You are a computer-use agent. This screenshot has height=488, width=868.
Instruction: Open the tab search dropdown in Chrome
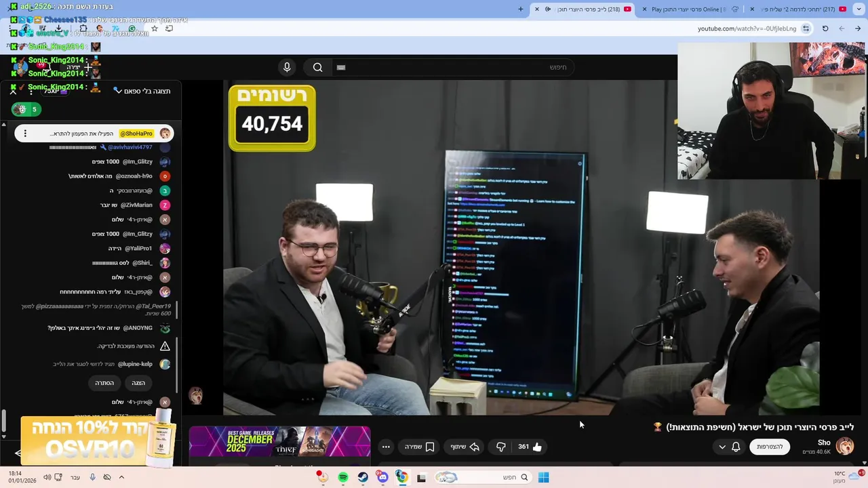859,9
